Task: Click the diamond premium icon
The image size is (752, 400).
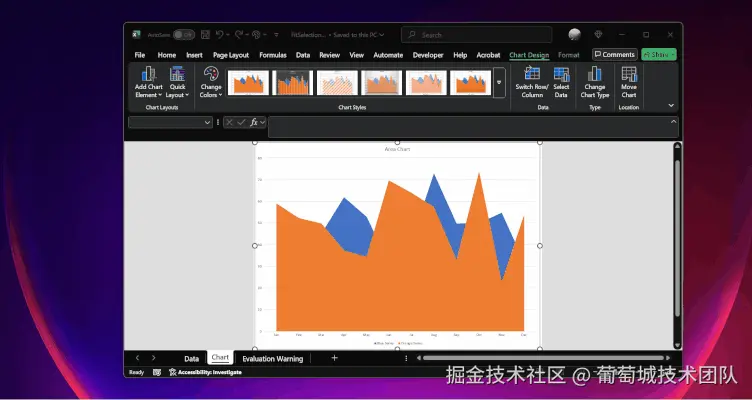Action: coord(598,35)
